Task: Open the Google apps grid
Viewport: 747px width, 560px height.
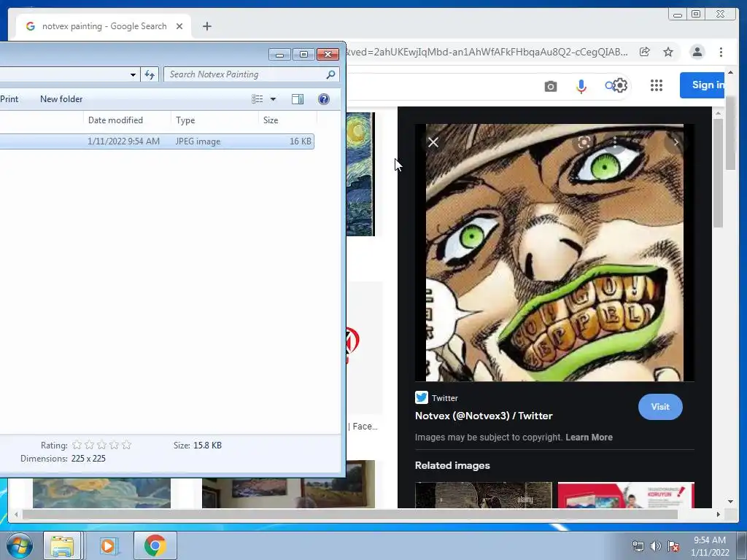Action: pos(656,85)
